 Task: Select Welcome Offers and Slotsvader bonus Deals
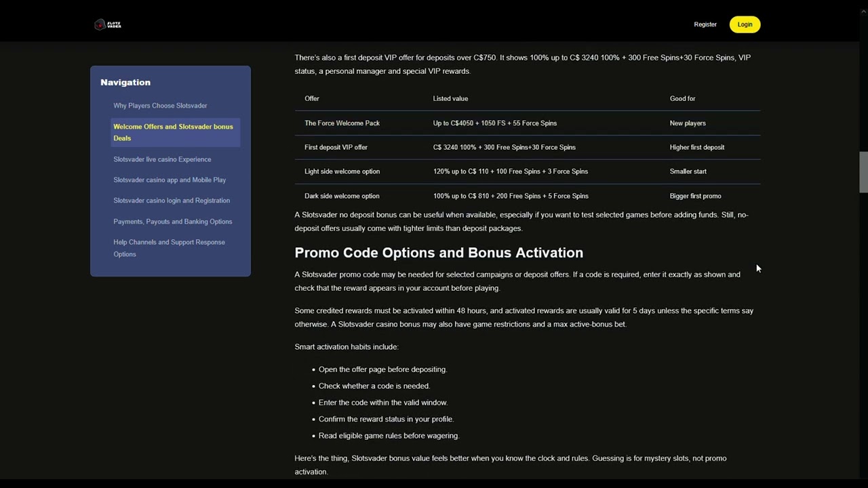pos(175,132)
